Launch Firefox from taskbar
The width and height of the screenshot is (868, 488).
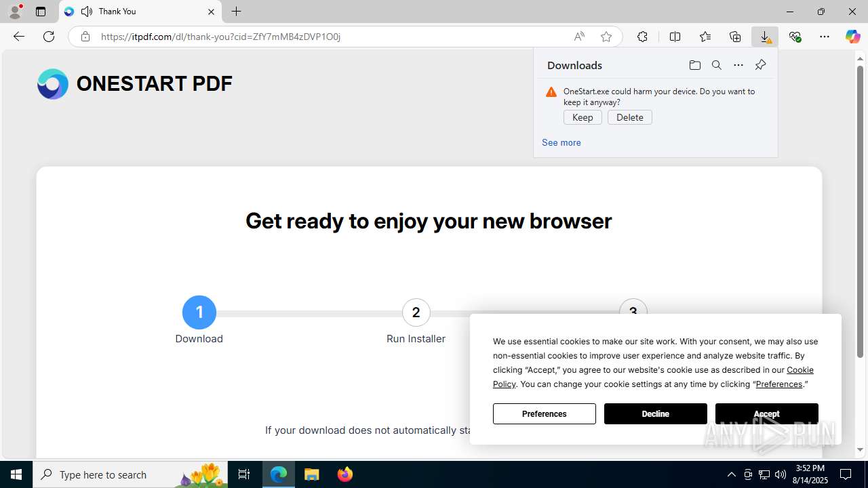point(345,474)
